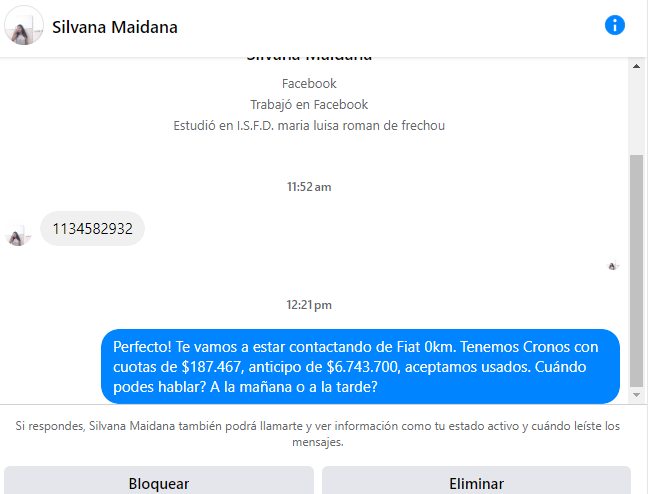Click the scrollbar up arrow

tap(636, 66)
